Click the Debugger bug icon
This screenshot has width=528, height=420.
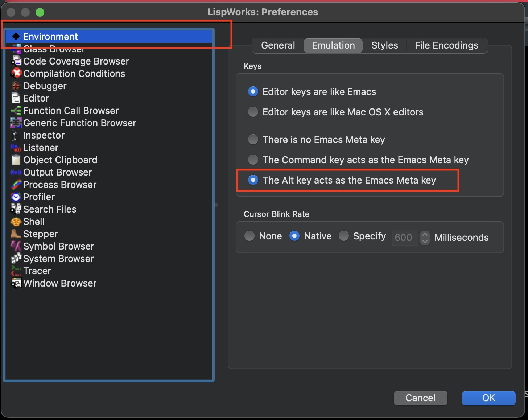(x=16, y=86)
